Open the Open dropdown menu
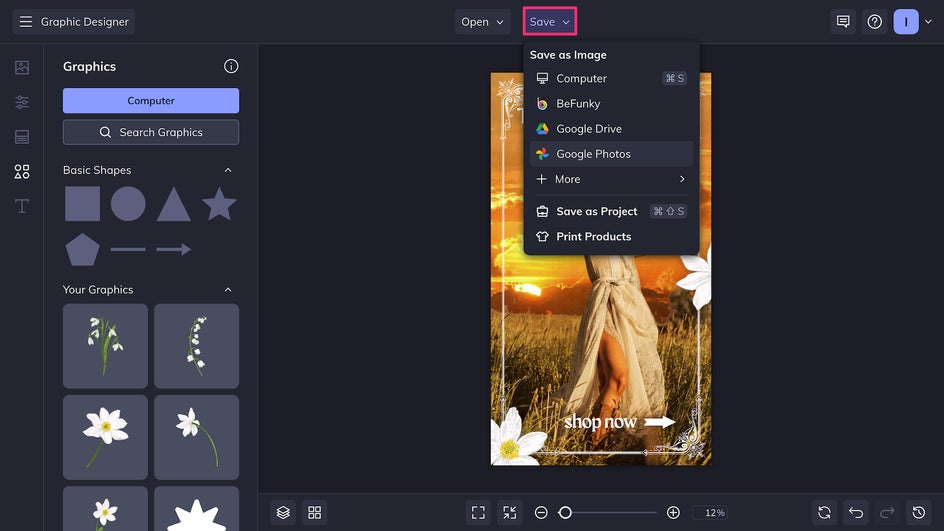944x531 pixels. (482, 22)
